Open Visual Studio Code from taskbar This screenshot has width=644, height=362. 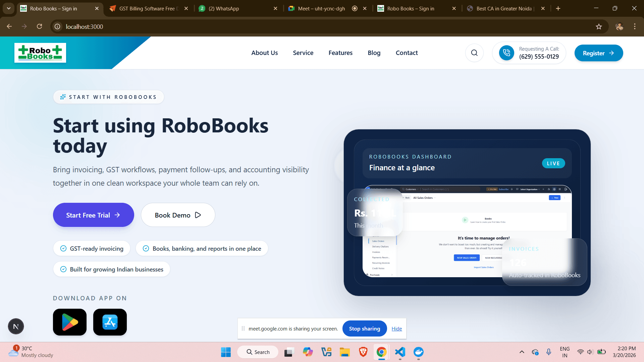[x=400, y=352]
